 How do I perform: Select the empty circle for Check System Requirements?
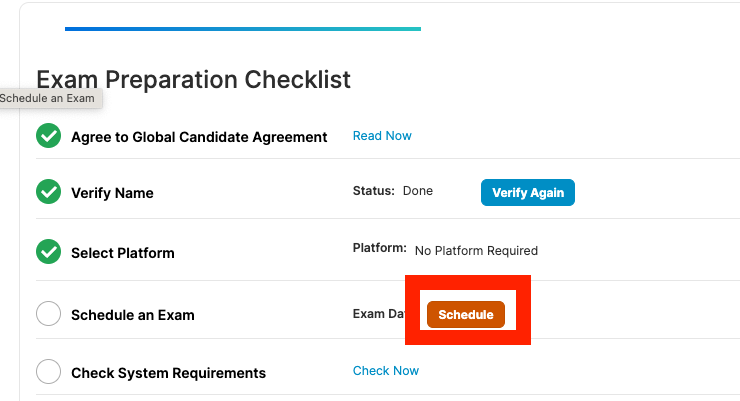49,372
